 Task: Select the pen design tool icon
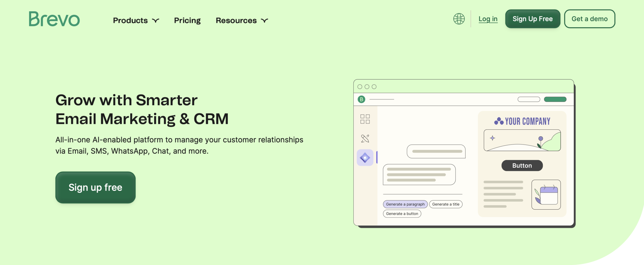coord(365,138)
